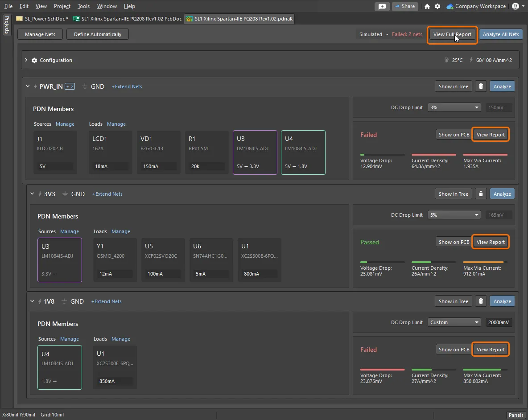This screenshot has height=420, width=528.
Task: Collapse the PWR_IN network section
Action: click(x=28, y=86)
